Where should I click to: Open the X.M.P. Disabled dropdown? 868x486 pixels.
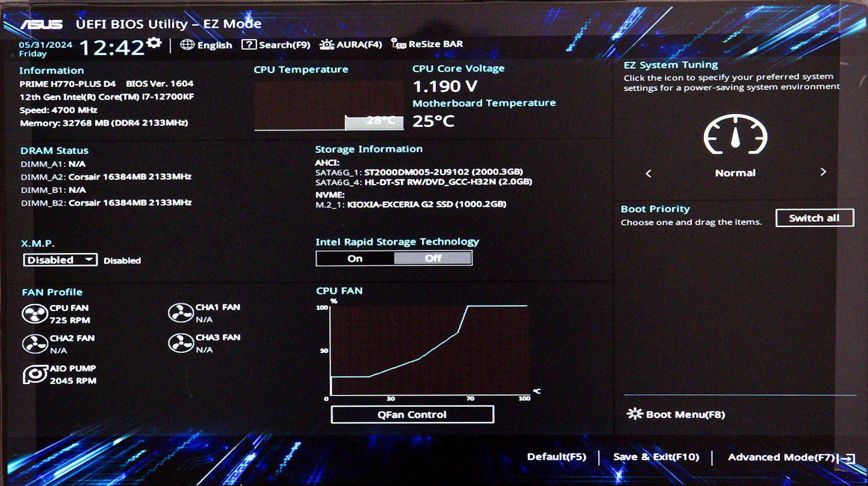pyautogui.click(x=60, y=260)
